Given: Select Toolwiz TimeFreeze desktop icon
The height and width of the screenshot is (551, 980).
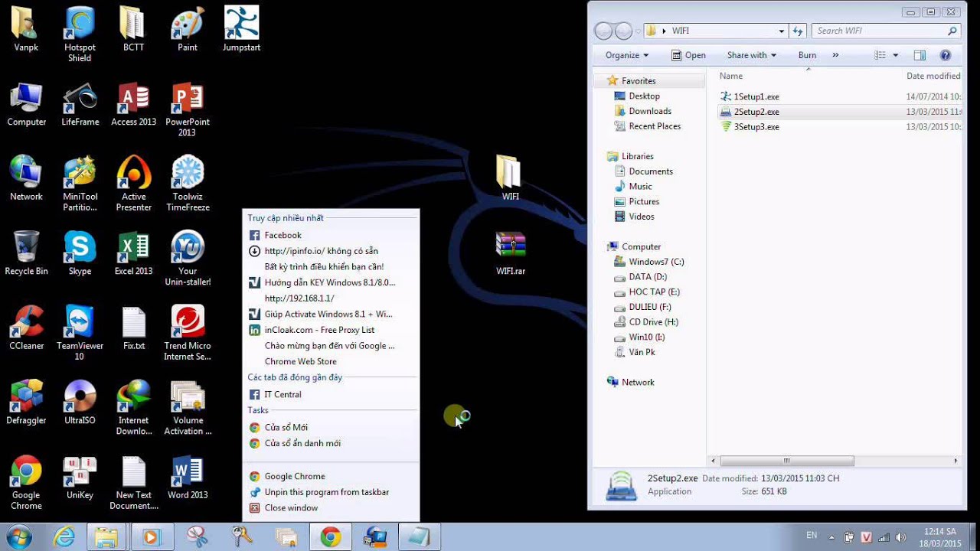Looking at the screenshot, I should (x=188, y=184).
